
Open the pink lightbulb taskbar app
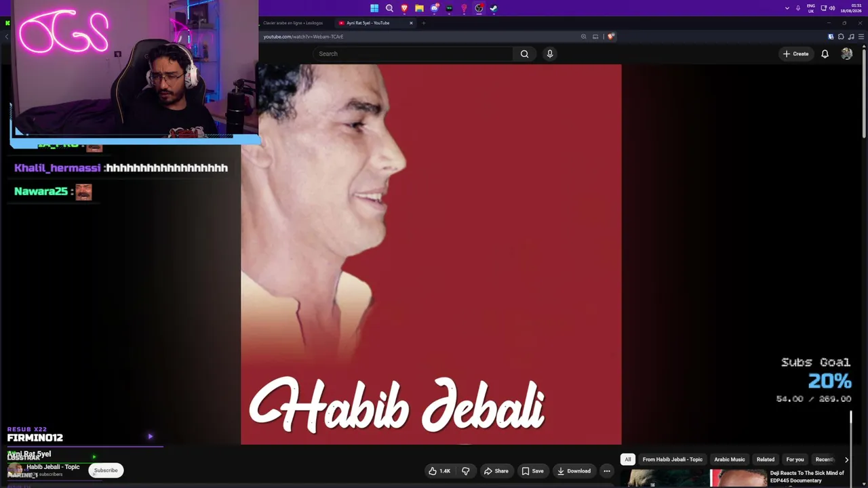point(464,8)
